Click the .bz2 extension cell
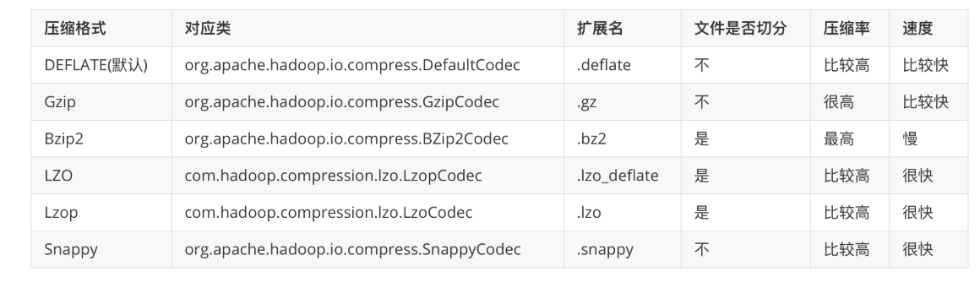Viewport: 980px width, 304px height. click(623, 138)
